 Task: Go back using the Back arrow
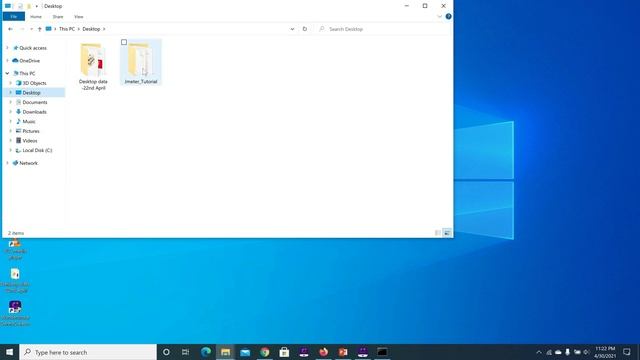point(10,29)
